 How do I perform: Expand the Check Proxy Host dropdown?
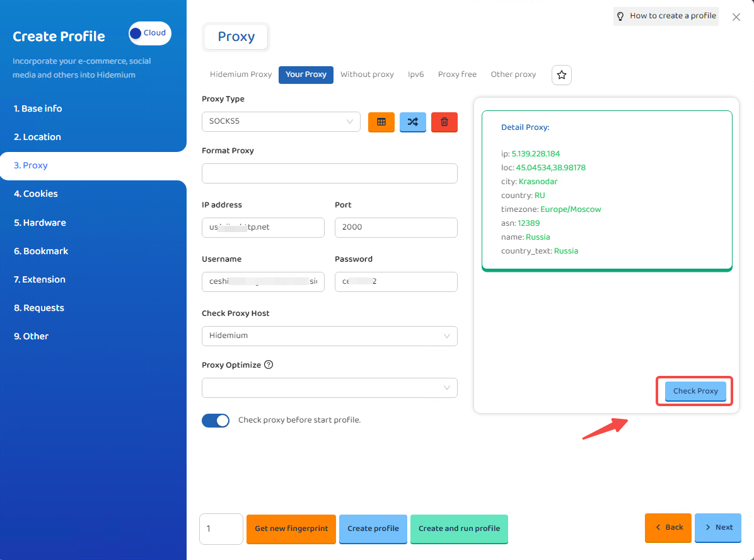click(329, 336)
